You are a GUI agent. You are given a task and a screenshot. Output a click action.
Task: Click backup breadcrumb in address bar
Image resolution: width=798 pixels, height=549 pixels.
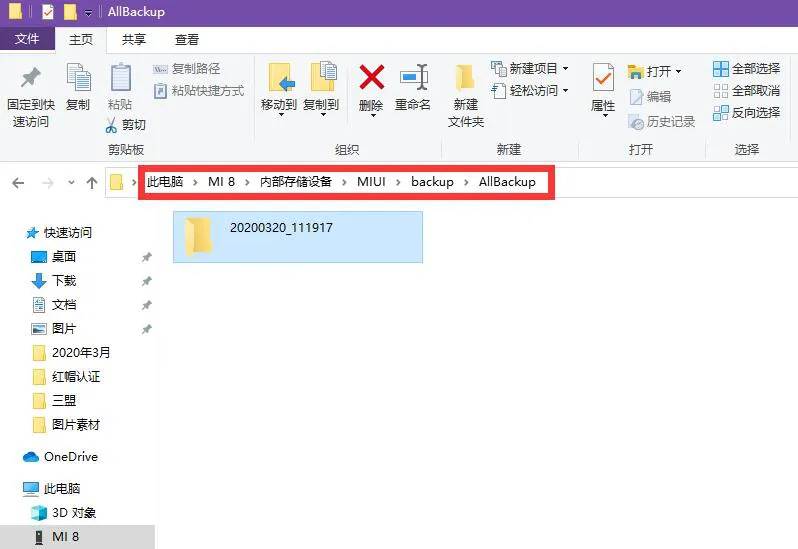(432, 182)
